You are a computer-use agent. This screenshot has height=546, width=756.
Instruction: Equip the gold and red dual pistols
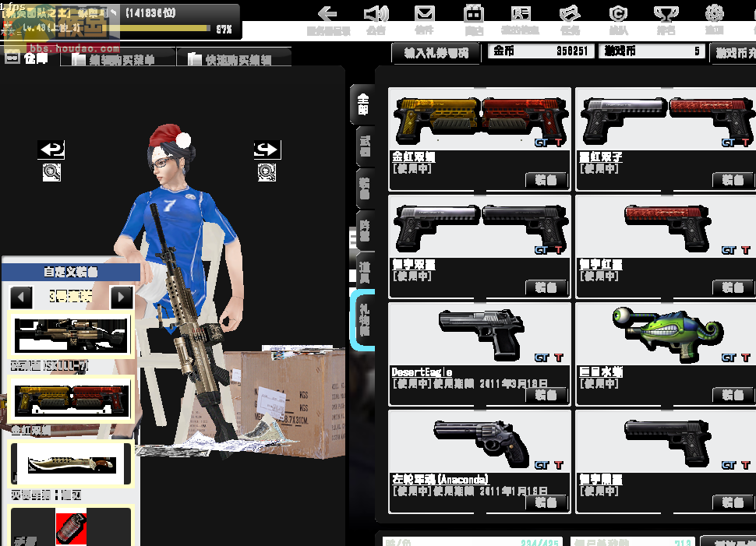point(547,180)
